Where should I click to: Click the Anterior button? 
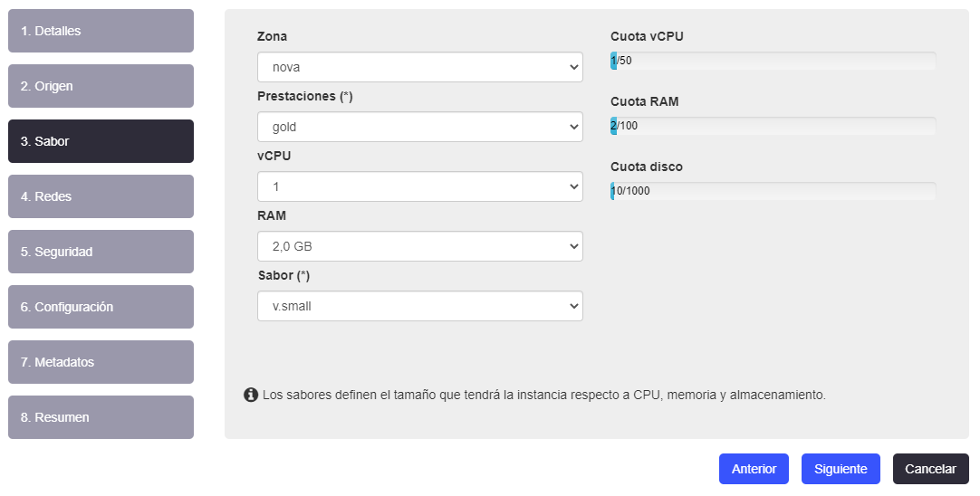(754, 469)
